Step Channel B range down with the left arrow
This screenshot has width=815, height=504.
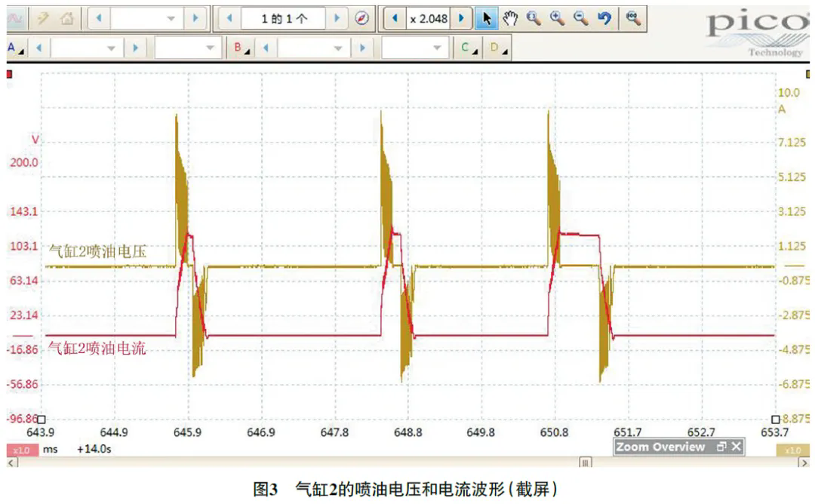pos(266,48)
